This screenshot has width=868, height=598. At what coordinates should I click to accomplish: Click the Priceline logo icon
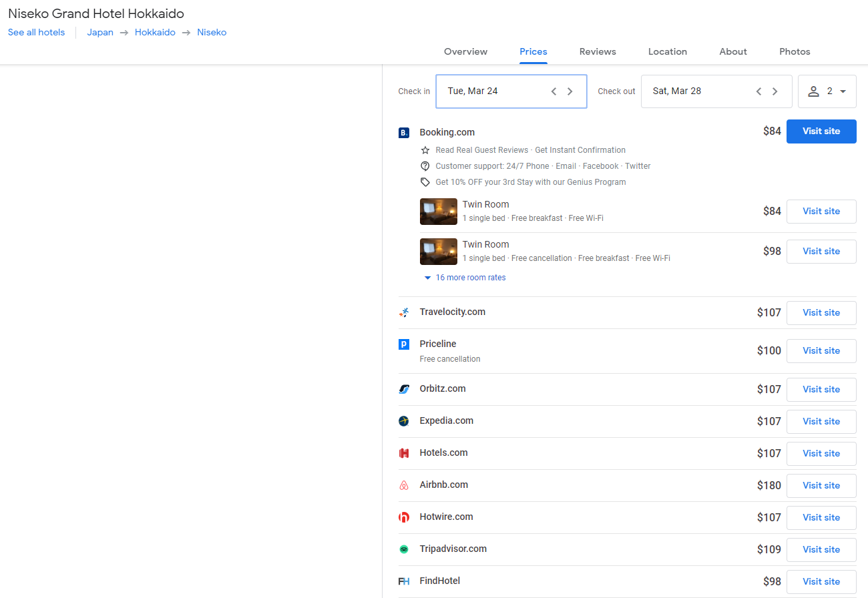403,344
